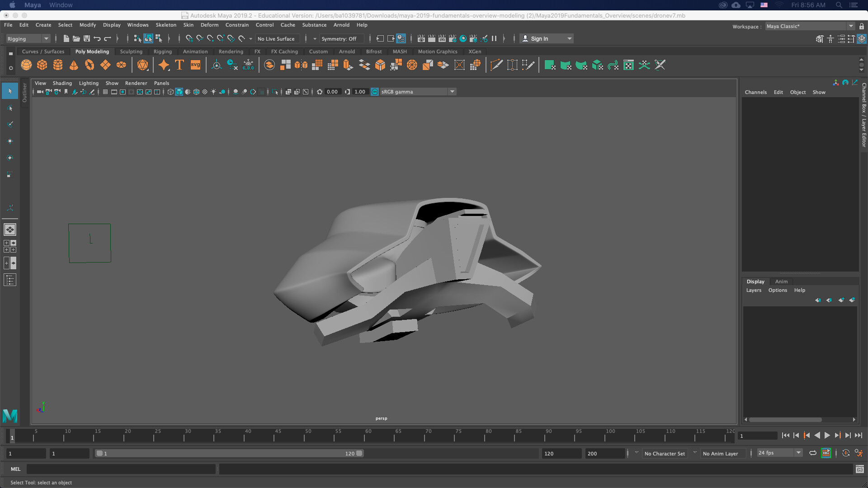Create a polygon torus from the shelf

pyautogui.click(x=89, y=65)
